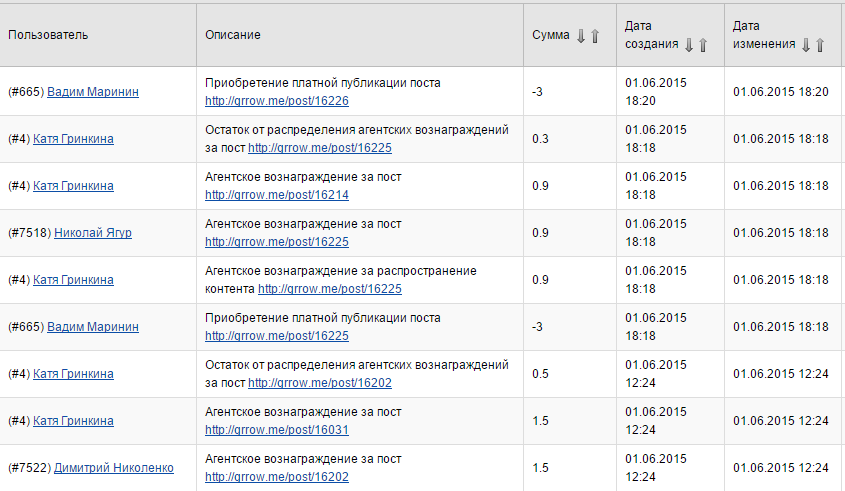The width and height of the screenshot is (845, 491).
Task: Open user link Николай Ягур
Action: (x=93, y=233)
